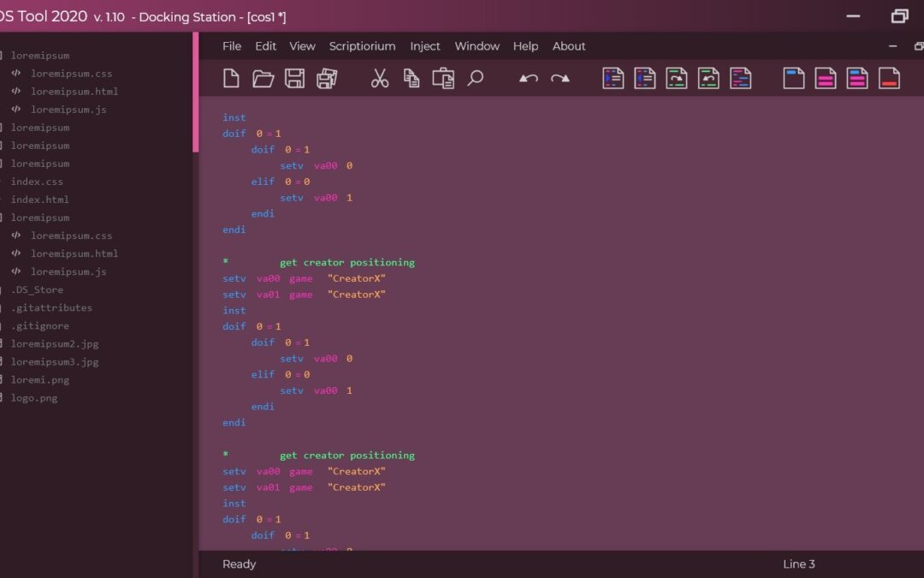The height and width of the screenshot is (578, 924).
Task: Click the page icon with blue top bar
Action: 794,78
